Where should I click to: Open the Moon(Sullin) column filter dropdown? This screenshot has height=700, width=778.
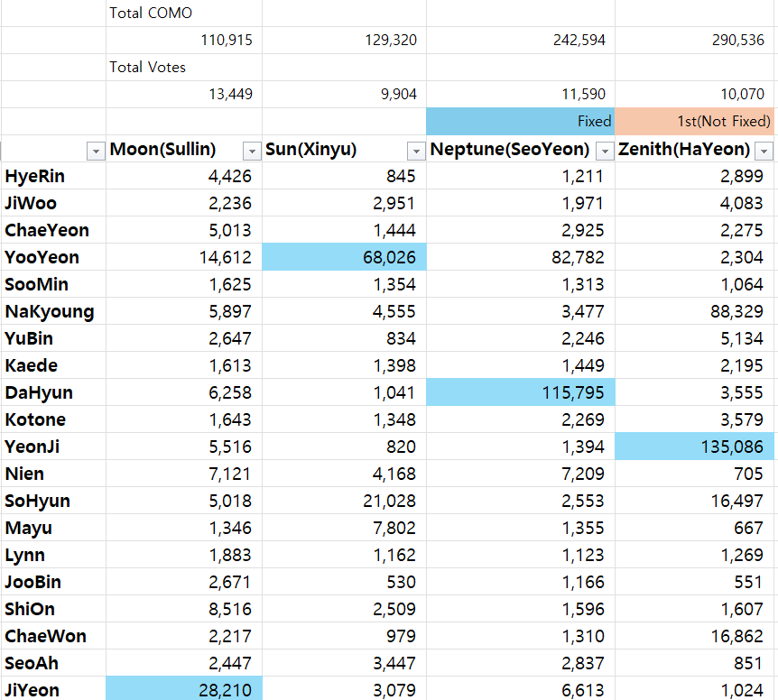pyautogui.click(x=252, y=150)
